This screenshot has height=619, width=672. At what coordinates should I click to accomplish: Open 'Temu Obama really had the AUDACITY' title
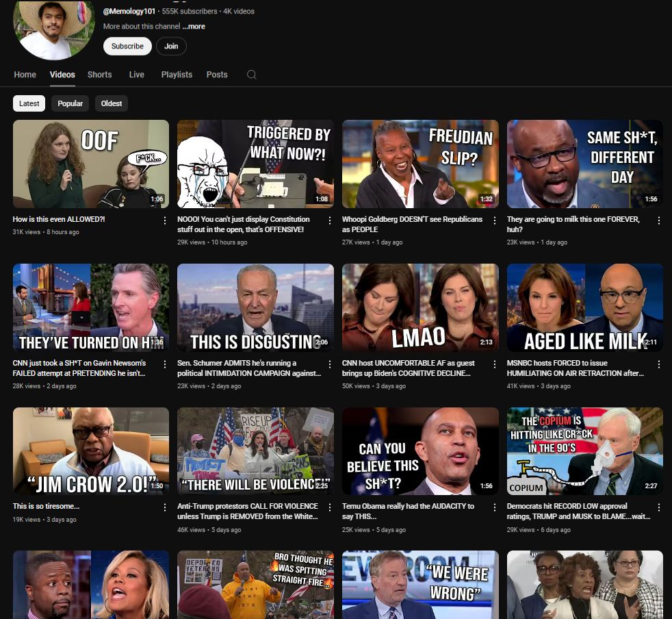(408, 511)
